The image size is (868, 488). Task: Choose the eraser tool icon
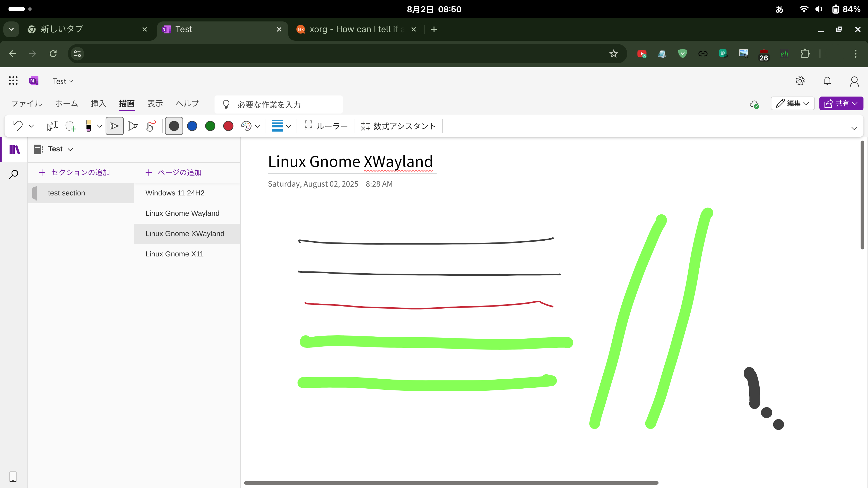(89, 126)
